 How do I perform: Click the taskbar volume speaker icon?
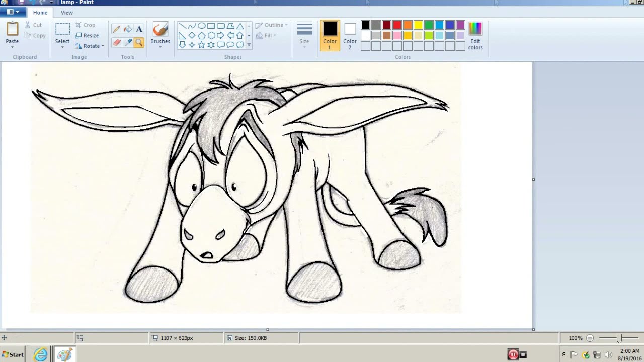(x=608, y=354)
